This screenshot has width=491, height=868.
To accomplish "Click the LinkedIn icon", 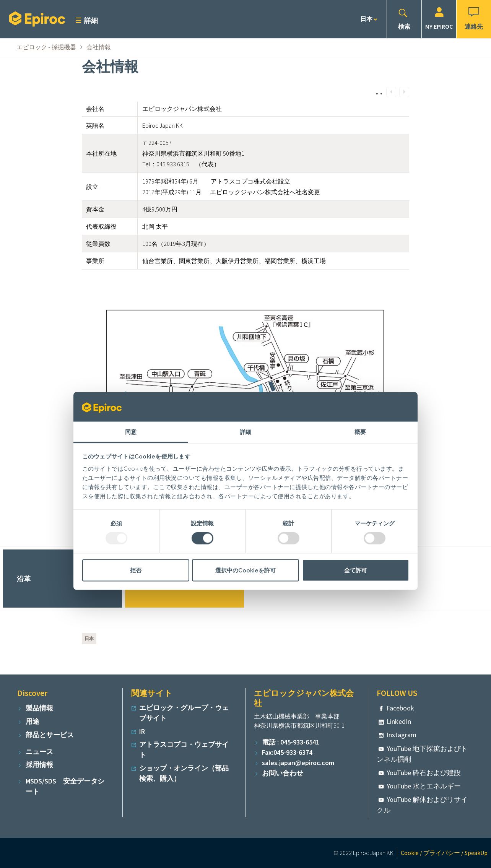I will (381, 722).
